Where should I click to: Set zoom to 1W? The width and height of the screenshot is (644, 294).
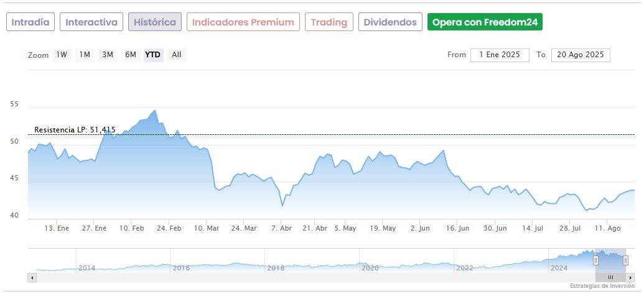click(62, 55)
